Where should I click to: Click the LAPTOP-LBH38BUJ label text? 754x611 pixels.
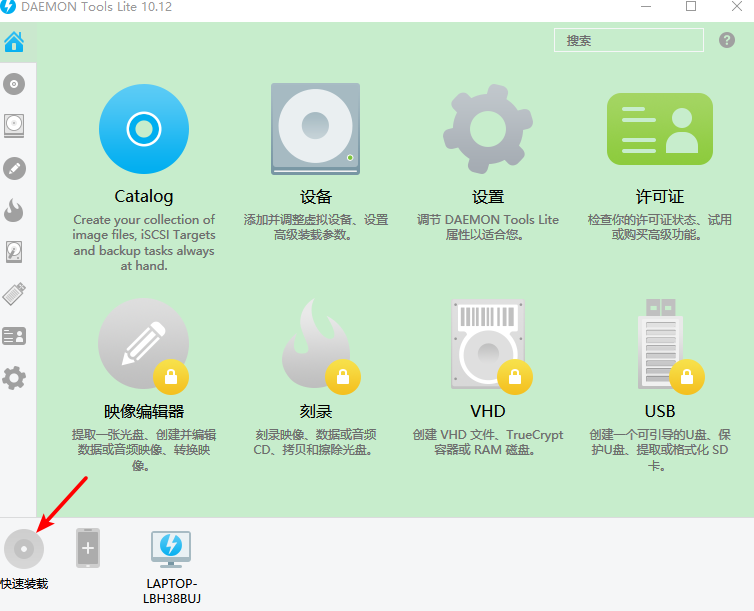click(172, 591)
